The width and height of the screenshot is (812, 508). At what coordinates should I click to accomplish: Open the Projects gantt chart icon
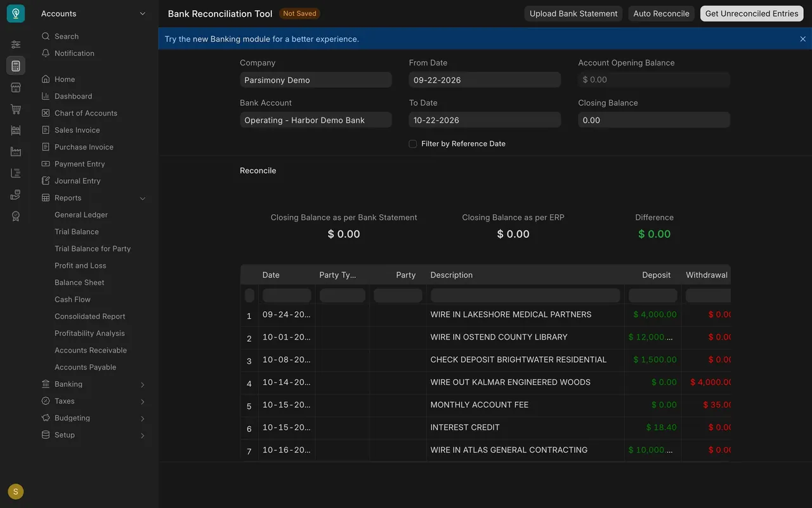tap(16, 173)
